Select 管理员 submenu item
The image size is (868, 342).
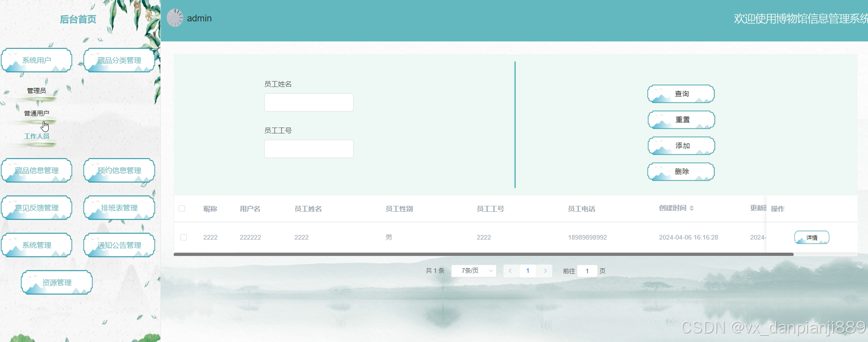(36, 91)
